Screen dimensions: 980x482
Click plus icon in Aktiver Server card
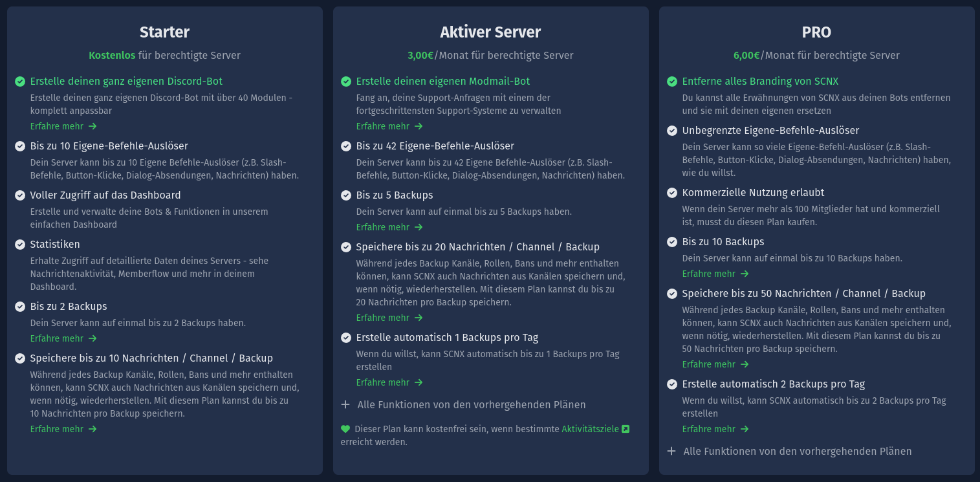[x=345, y=405]
